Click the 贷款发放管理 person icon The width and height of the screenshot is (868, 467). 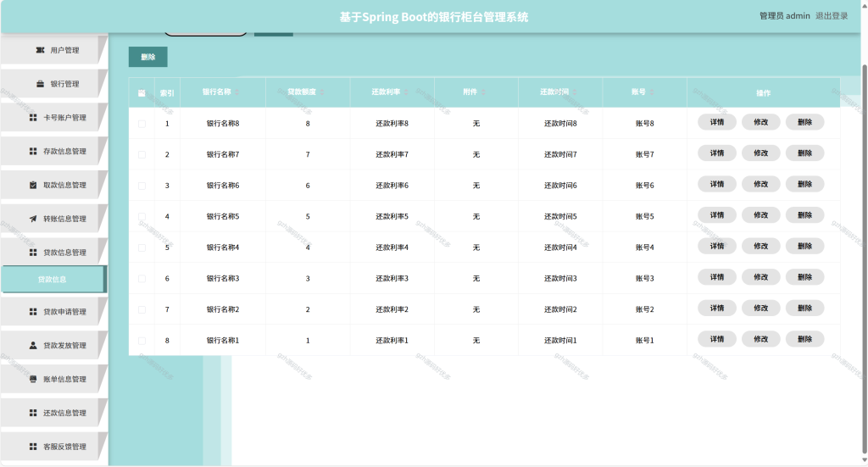33,346
